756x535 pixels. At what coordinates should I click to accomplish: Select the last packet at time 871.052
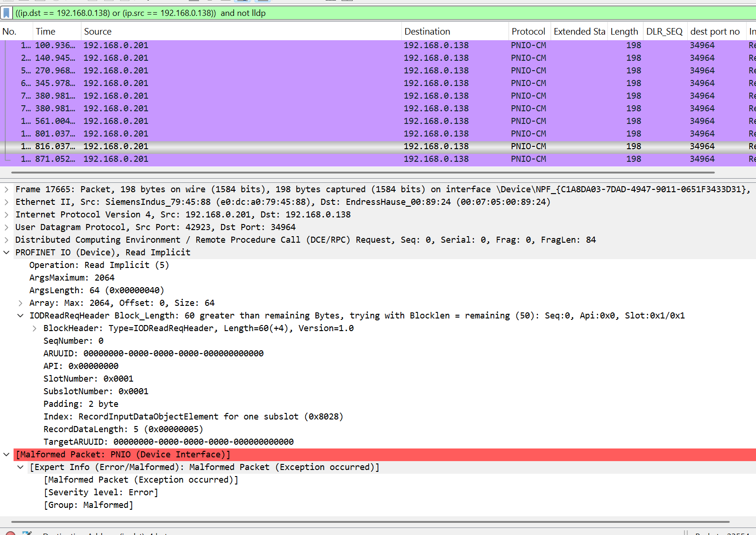point(378,159)
